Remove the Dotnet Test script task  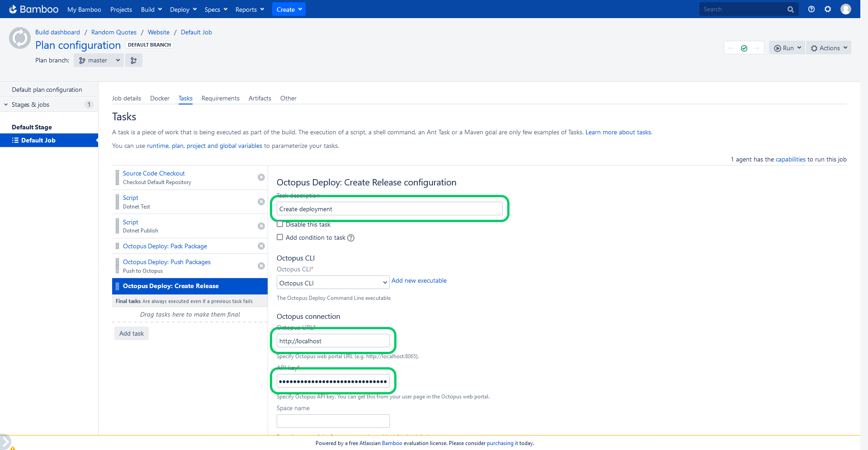[x=261, y=202]
